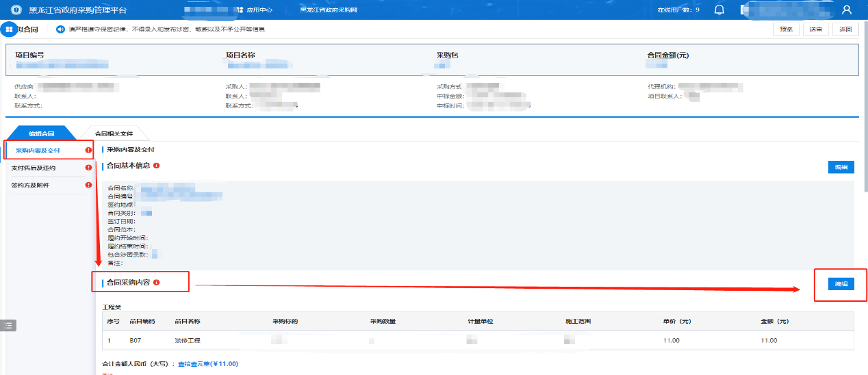Image resolution: width=868 pixels, height=375 pixels.
Task: Click the blue grid menu icon
Action: pyautogui.click(x=9, y=29)
